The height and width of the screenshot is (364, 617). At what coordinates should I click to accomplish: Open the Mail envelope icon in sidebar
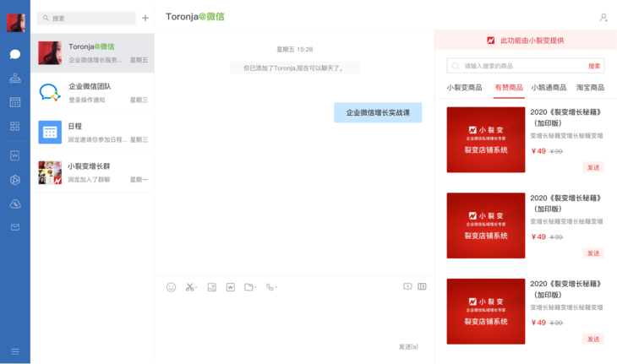pyautogui.click(x=15, y=227)
